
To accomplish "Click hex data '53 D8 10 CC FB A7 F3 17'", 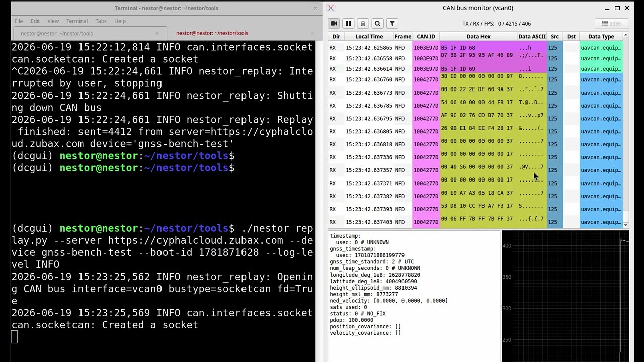I will point(477,206).
